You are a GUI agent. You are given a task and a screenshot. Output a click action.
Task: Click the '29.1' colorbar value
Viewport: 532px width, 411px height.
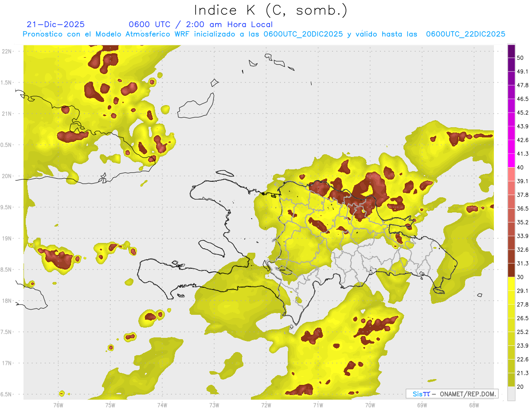click(523, 291)
